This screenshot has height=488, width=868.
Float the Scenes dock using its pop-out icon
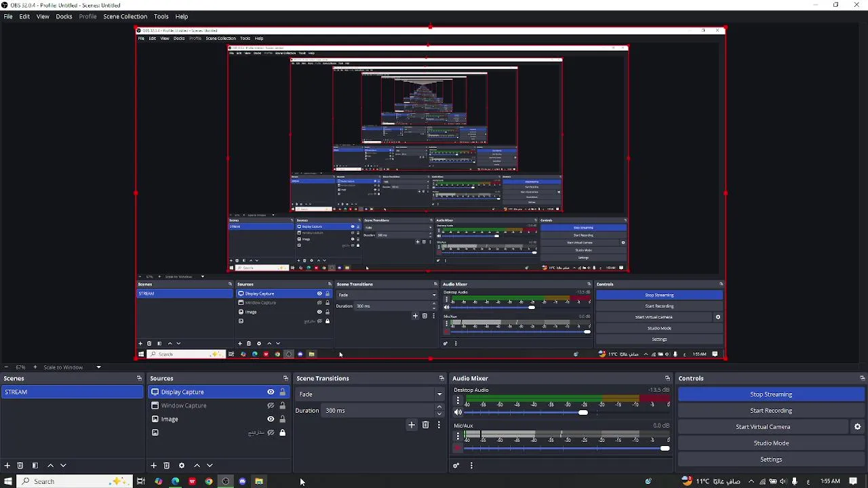(139, 378)
